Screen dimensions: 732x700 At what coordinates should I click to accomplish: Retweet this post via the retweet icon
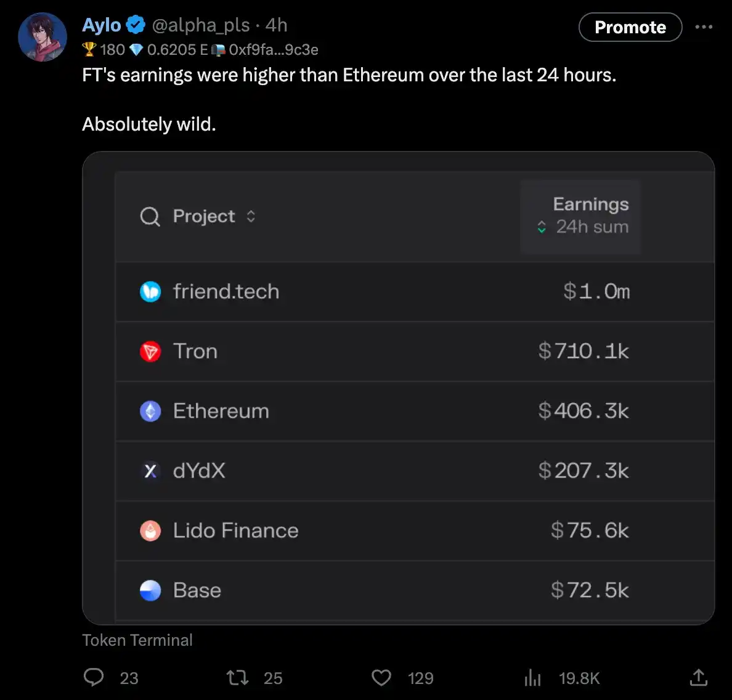[x=237, y=678]
